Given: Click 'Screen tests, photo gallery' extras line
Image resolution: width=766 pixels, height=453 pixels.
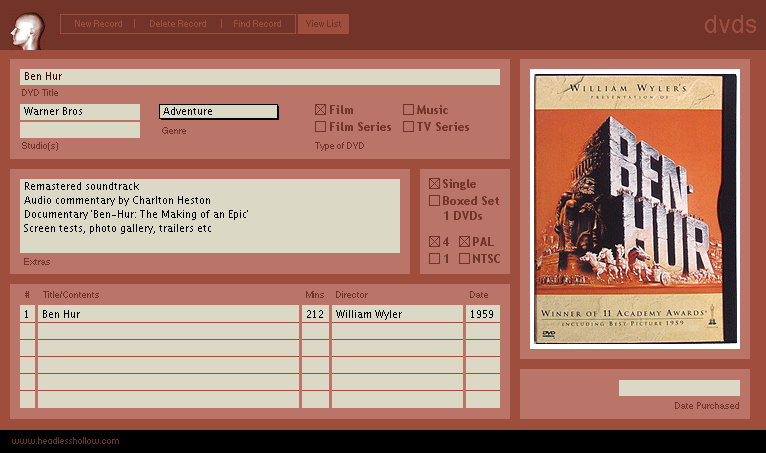Looking at the screenshot, I should [117, 229].
